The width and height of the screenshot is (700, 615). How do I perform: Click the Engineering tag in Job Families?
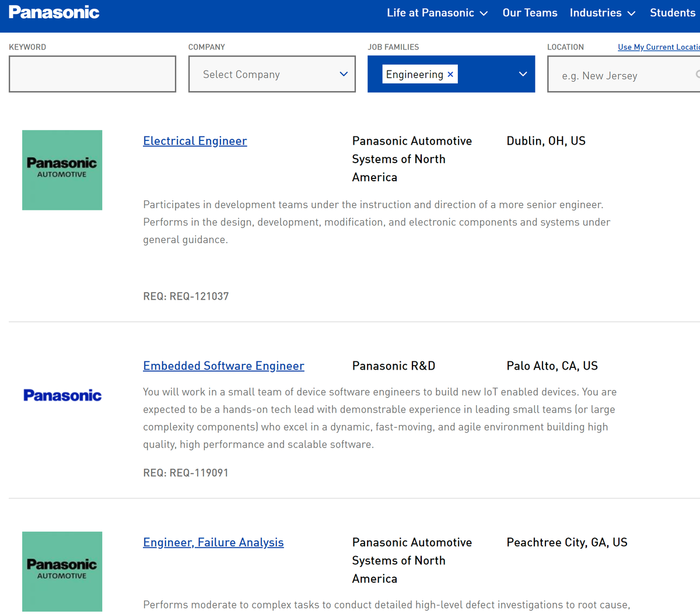[x=420, y=74]
